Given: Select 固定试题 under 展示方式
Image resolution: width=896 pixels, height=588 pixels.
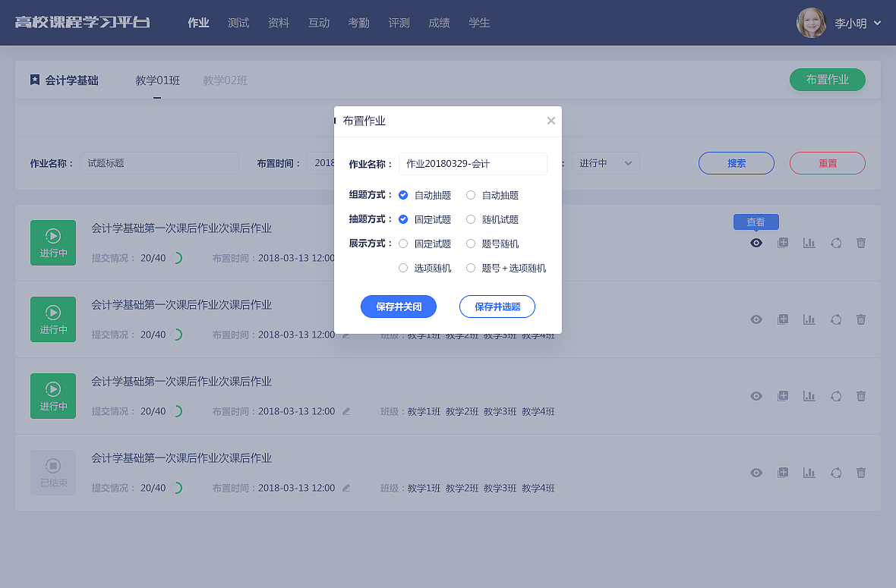Looking at the screenshot, I should pyautogui.click(x=403, y=244).
